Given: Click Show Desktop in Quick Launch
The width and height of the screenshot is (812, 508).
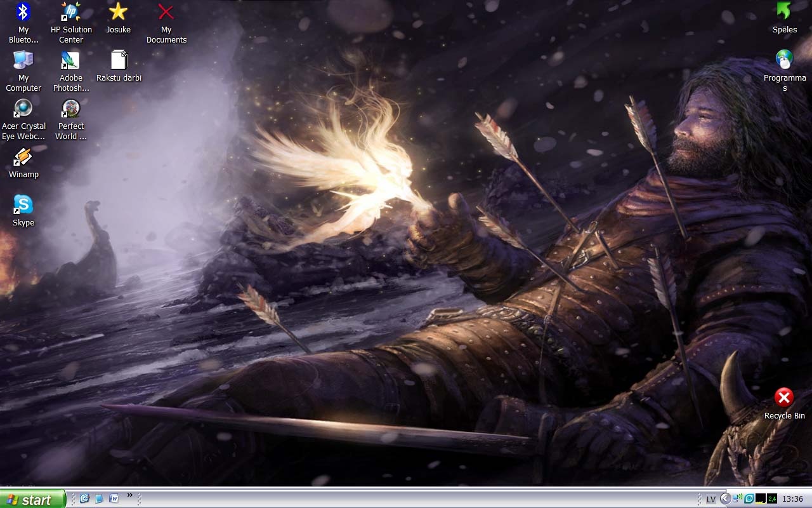Looking at the screenshot, I should tap(99, 499).
